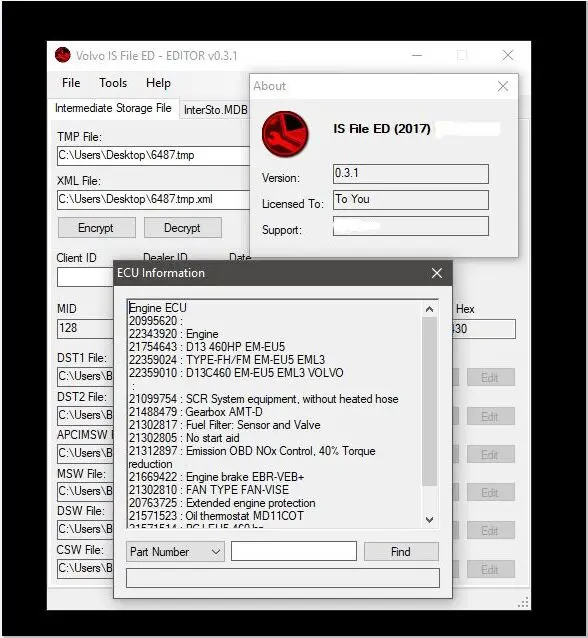
Task: Click the Hex value field
Action: click(x=484, y=329)
